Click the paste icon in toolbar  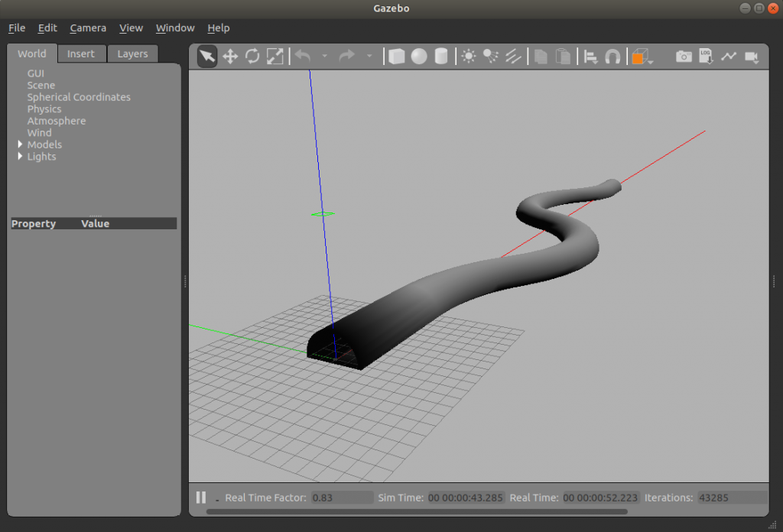[x=563, y=57]
